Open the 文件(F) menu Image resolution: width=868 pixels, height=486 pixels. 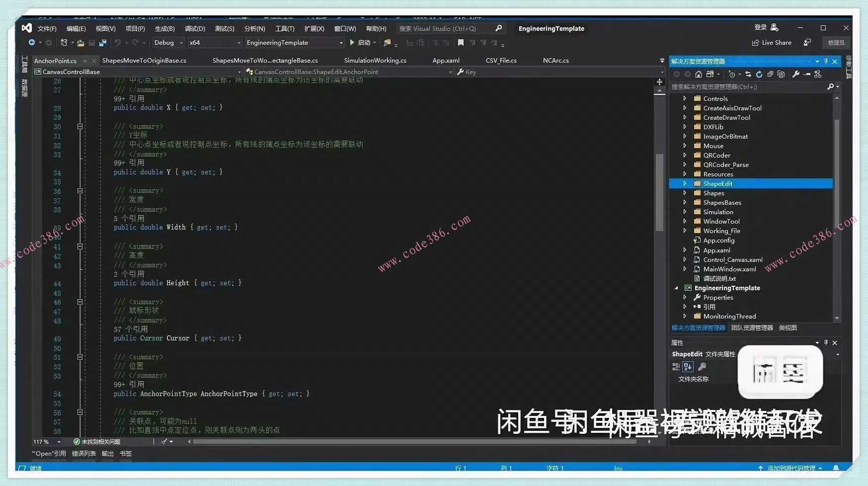point(47,29)
